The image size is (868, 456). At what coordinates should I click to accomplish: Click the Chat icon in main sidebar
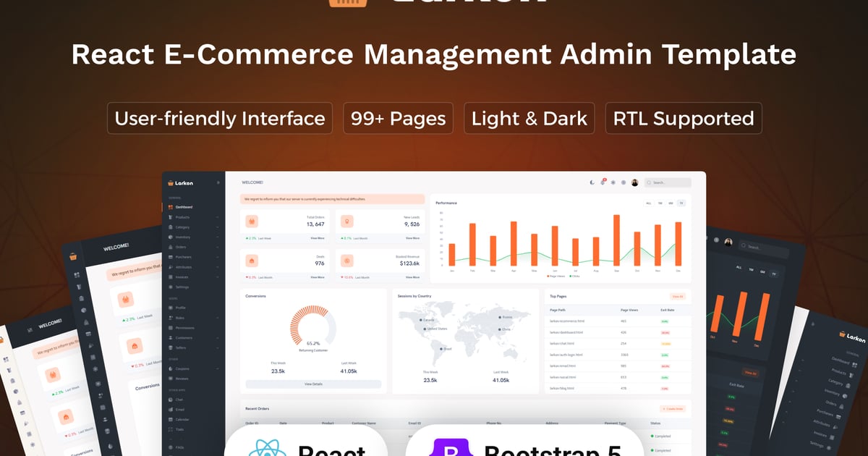click(x=171, y=400)
